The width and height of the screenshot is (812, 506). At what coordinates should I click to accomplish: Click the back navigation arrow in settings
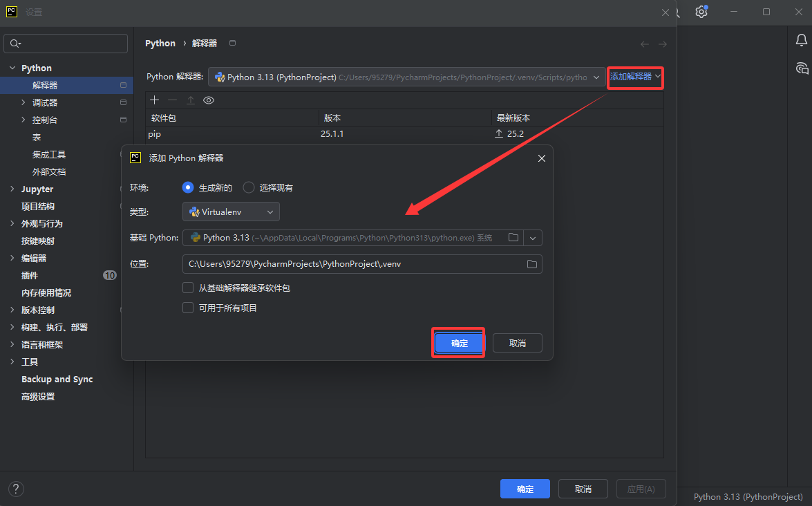[645, 44]
